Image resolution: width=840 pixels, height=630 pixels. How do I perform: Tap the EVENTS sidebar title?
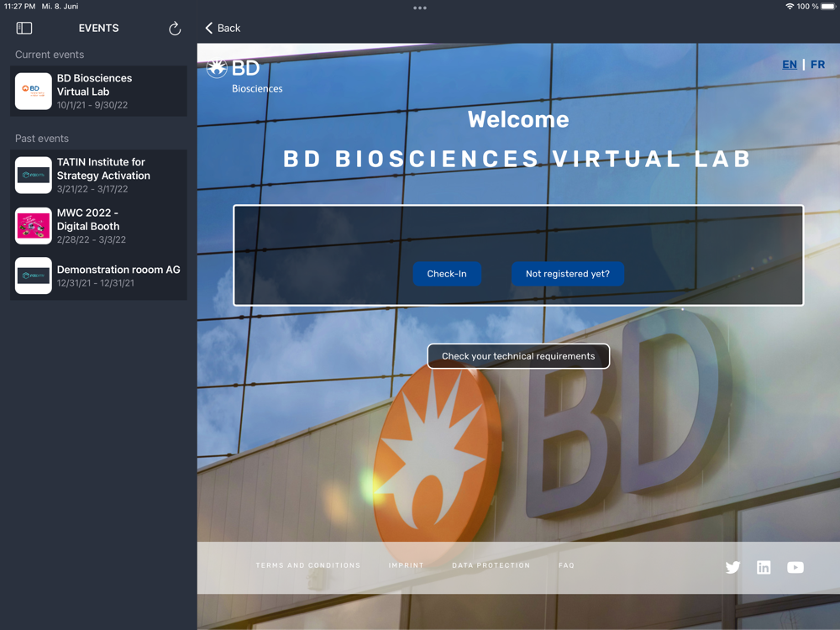pos(98,28)
